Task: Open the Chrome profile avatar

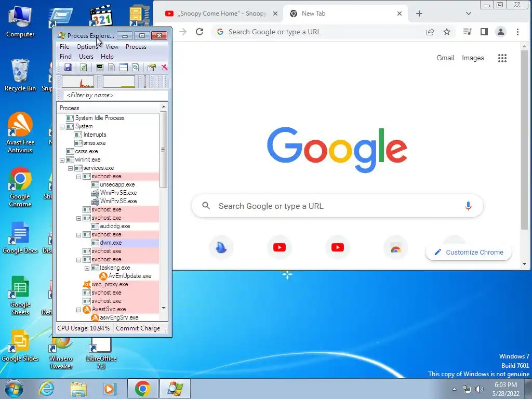Action: pyautogui.click(x=501, y=32)
